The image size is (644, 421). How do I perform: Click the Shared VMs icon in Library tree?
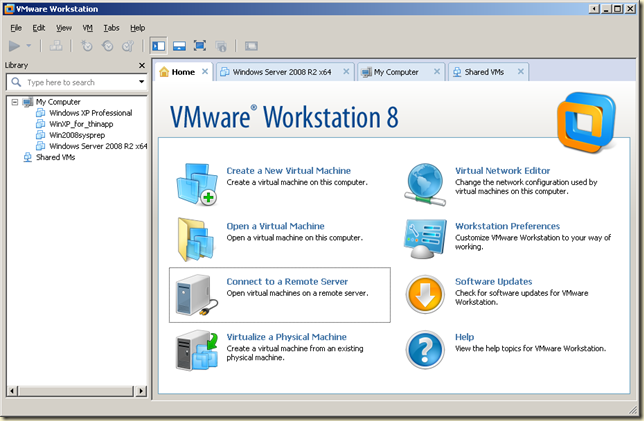point(28,157)
